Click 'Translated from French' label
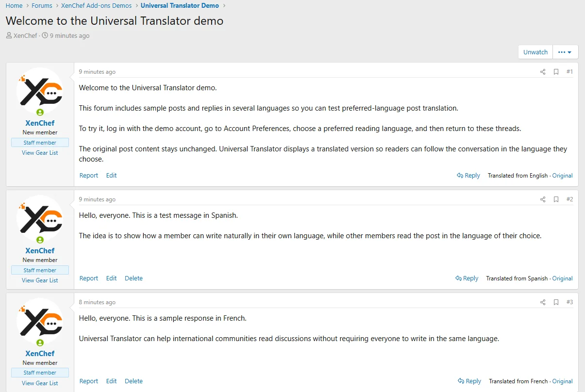The height and width of the screenshot is (392, 585). click(518, 381)
